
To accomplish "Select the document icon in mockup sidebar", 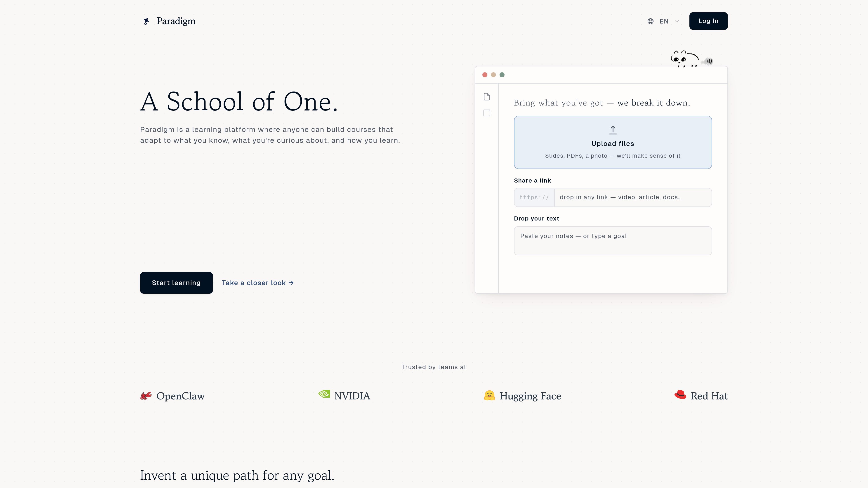I will (x=487, y=97).
